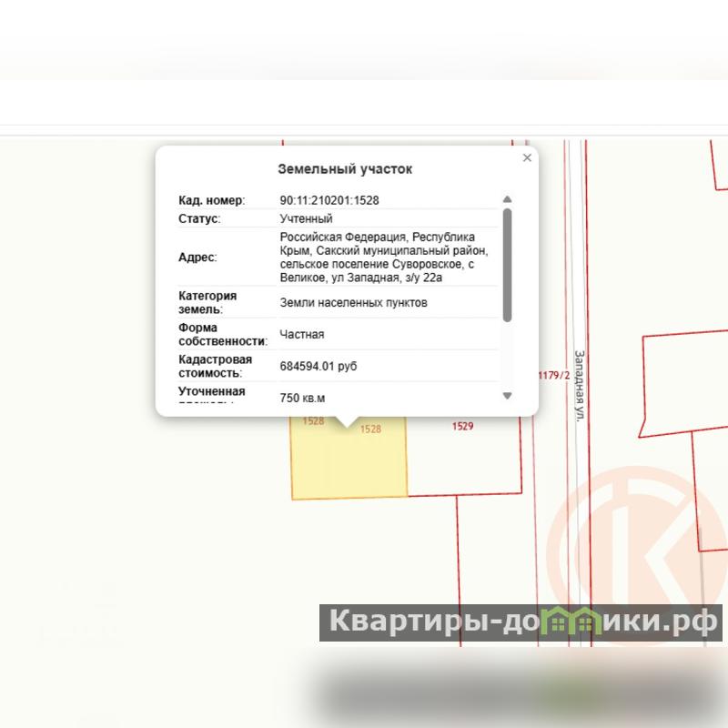Click the Кад. номер field label
This screenshot has width=728, height=728.
212,200
